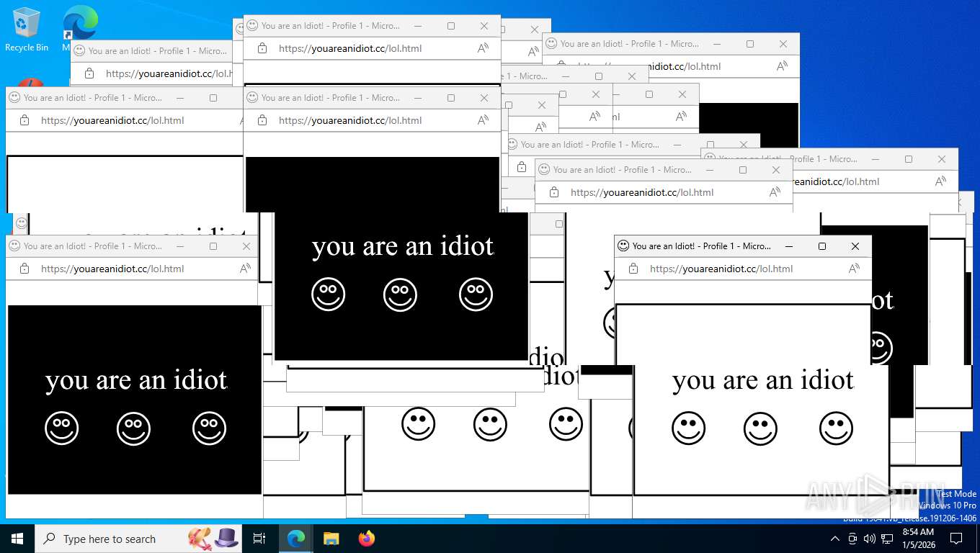Viewport: 980px width, 553px height.
Task: Click 'you are an idiot' text in bottom-left window
Action: point(136,380)
